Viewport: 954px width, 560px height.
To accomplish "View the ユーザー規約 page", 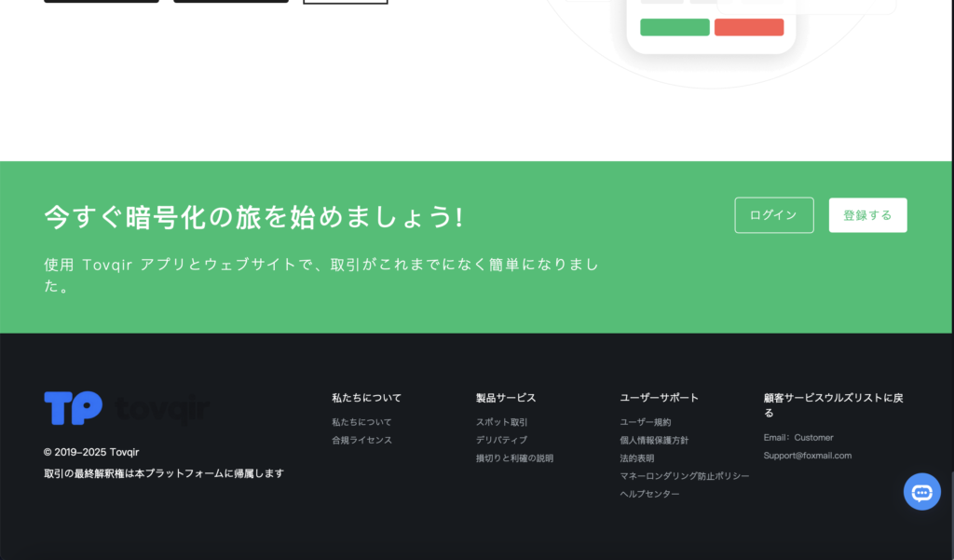I will point(645,422).
